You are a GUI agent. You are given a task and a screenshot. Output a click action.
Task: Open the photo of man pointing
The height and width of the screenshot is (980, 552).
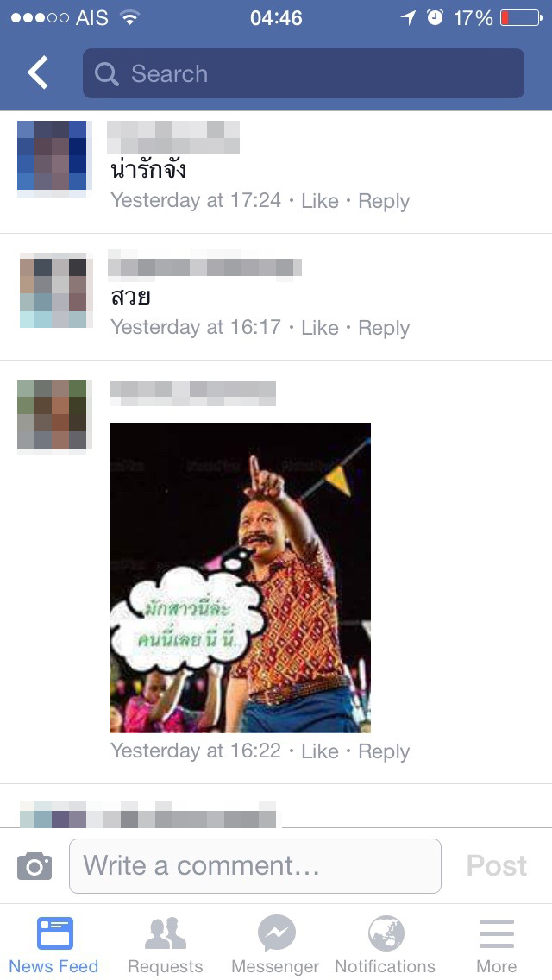[241, 577]
